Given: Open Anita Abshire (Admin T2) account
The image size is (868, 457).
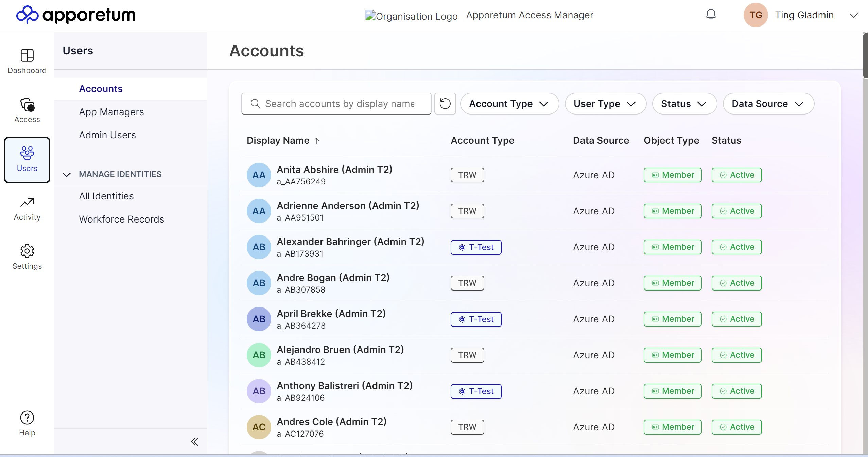Looking at the screenshot, I should [334, 170].
